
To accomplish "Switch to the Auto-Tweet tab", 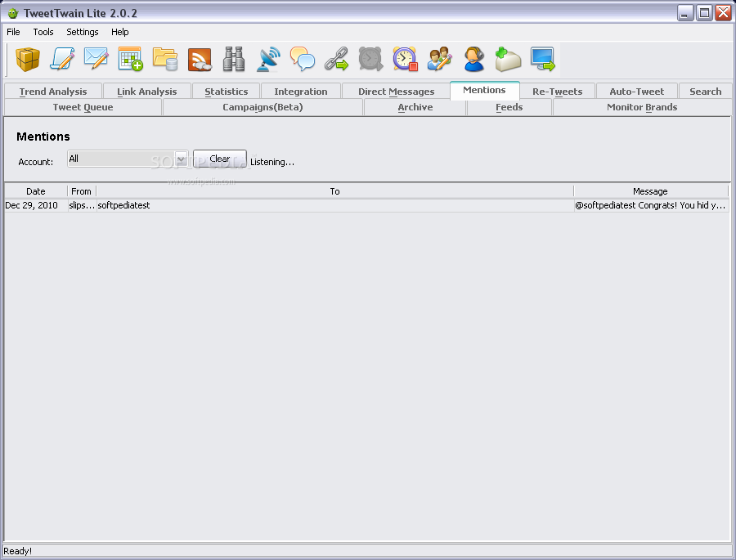I will [636, 92].
